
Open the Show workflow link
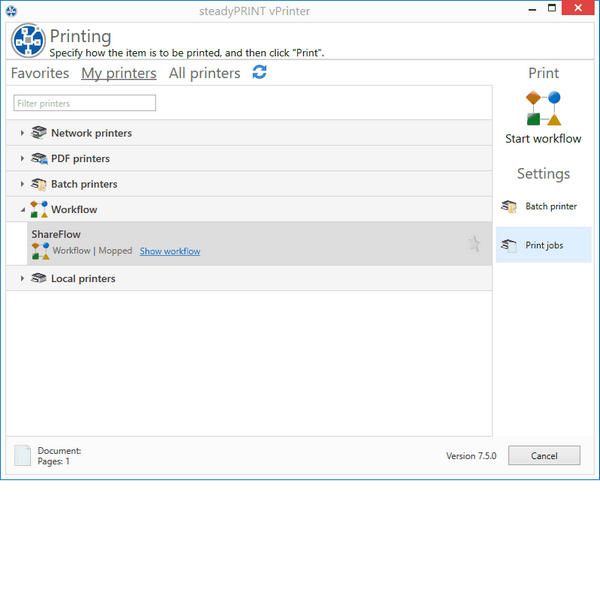(x=170, y=251)
